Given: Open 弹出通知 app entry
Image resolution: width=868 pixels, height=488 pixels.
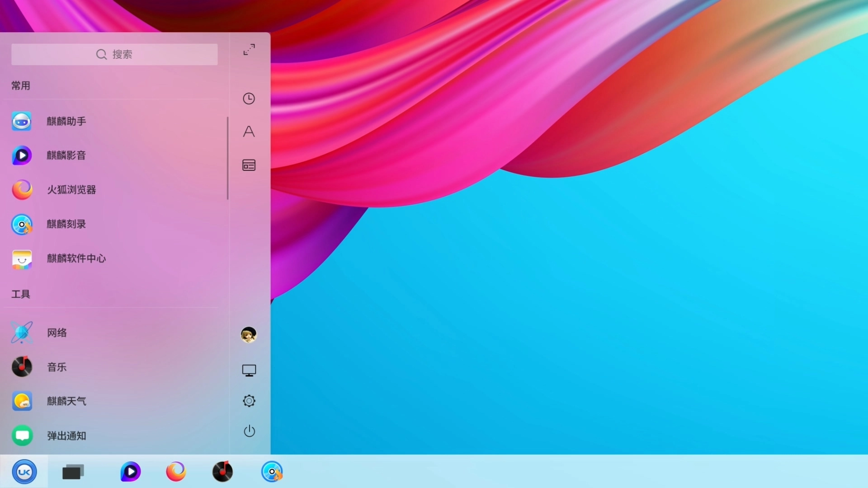Looking at the screenshot, I should coord(66,436).
